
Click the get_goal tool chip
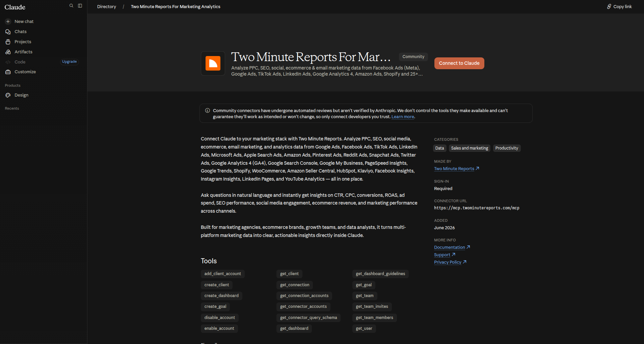click(364, 285)
